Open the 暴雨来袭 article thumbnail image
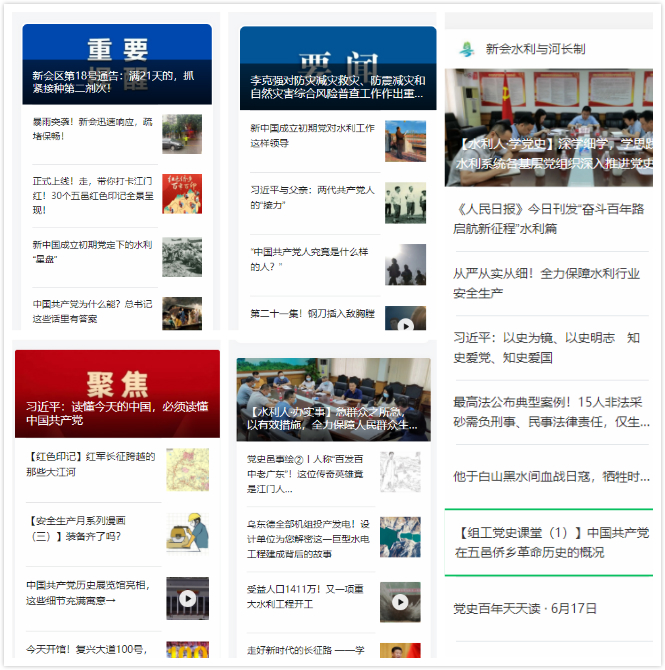The width and height of the screenshot is (665, 670). pos(182,133)
